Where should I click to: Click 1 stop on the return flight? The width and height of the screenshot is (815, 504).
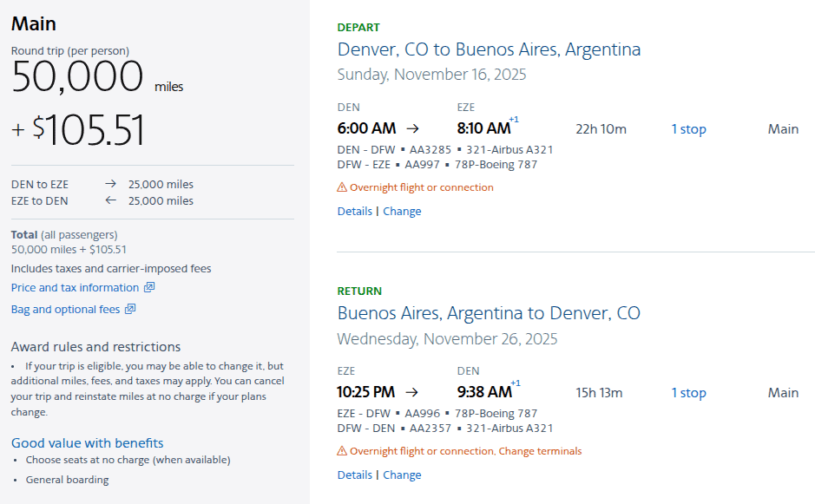point(688,392)
